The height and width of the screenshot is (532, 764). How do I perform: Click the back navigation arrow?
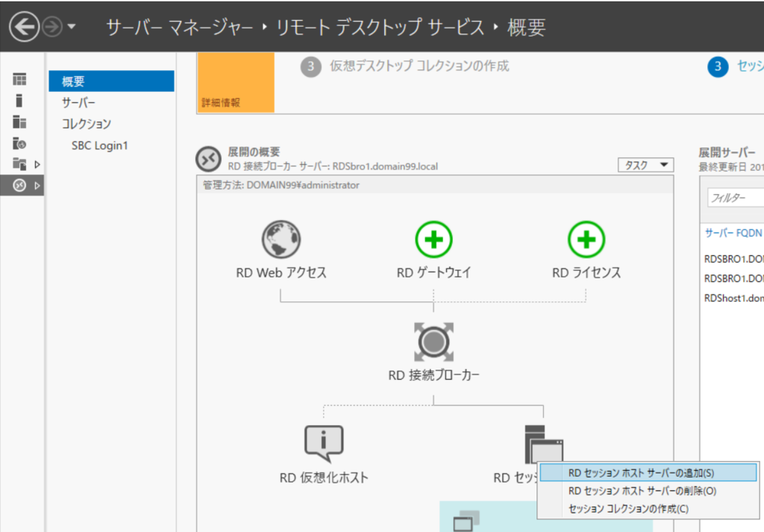tap(24, 27)
